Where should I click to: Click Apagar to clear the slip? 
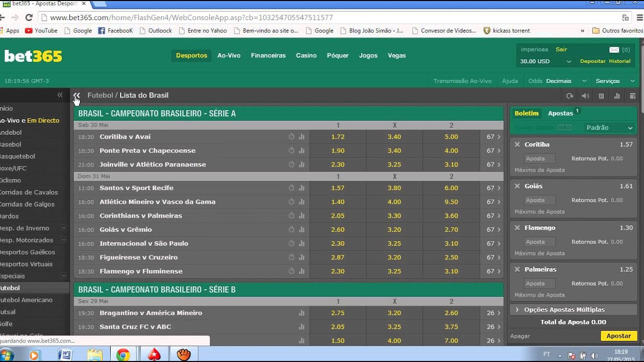pyautogui.click(x=520, y=336)
